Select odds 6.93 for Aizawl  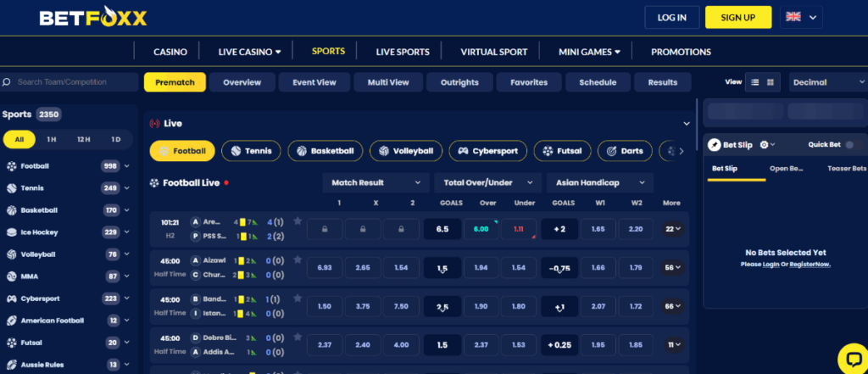click(325, 268)
